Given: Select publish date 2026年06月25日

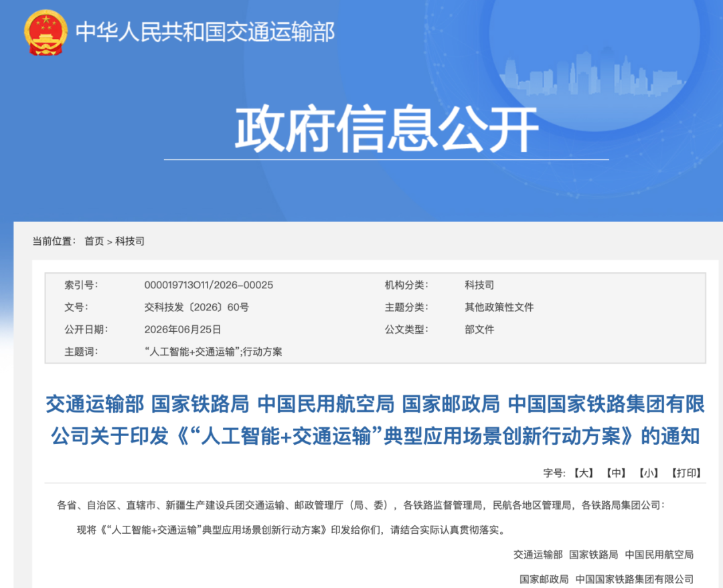Looking at the screenshot, I should [x=183, y=330].
